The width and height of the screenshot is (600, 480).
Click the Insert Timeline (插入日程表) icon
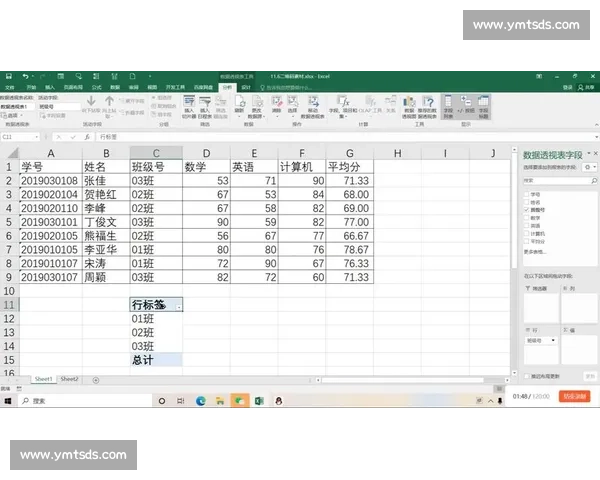point(205,105)
